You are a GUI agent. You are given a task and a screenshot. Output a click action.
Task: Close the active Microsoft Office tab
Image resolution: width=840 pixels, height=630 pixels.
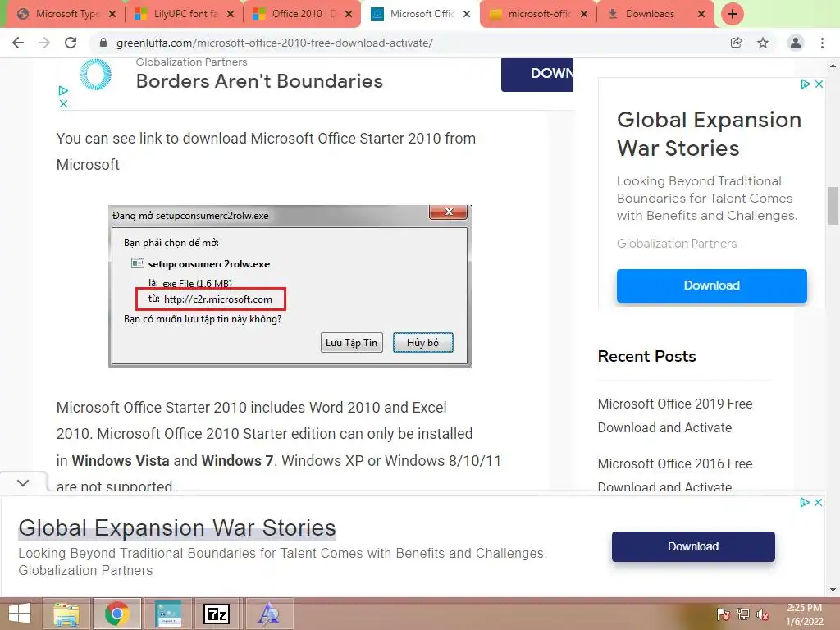(x=467, y=15)
